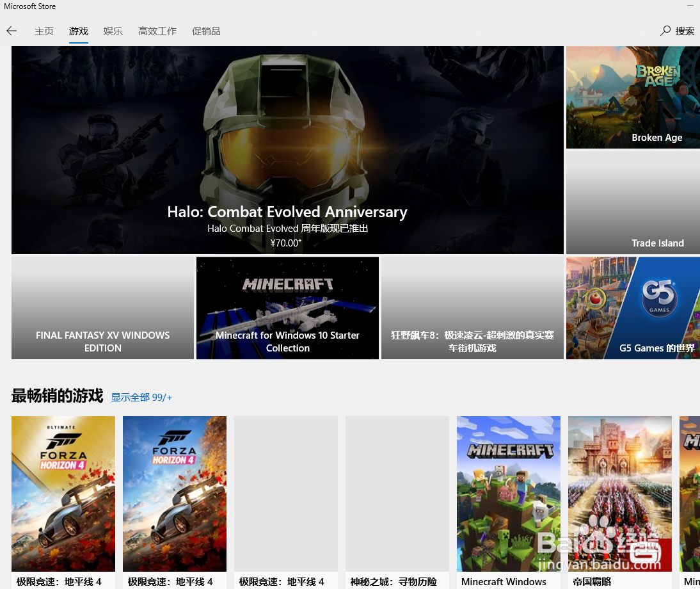Open Minecraft for Windows 10 Starter Collection tile
This screenshot has width=700, height=589.
(287, 308)
